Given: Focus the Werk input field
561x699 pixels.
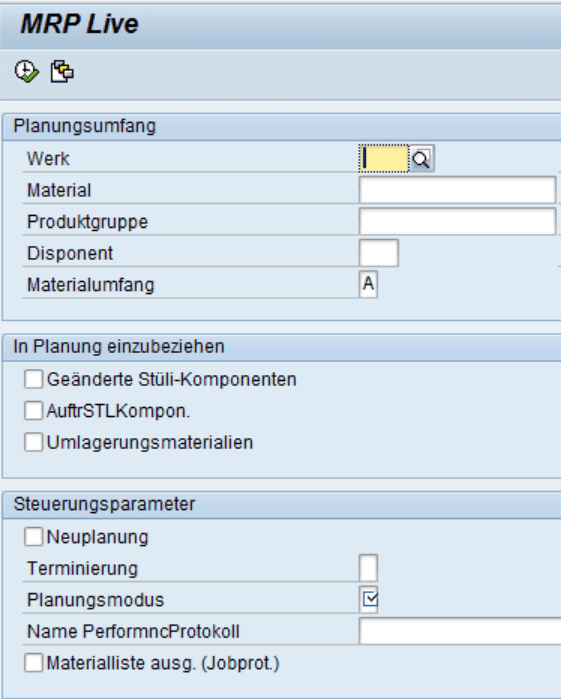Looking at the screenshot, I should [384, 159].
